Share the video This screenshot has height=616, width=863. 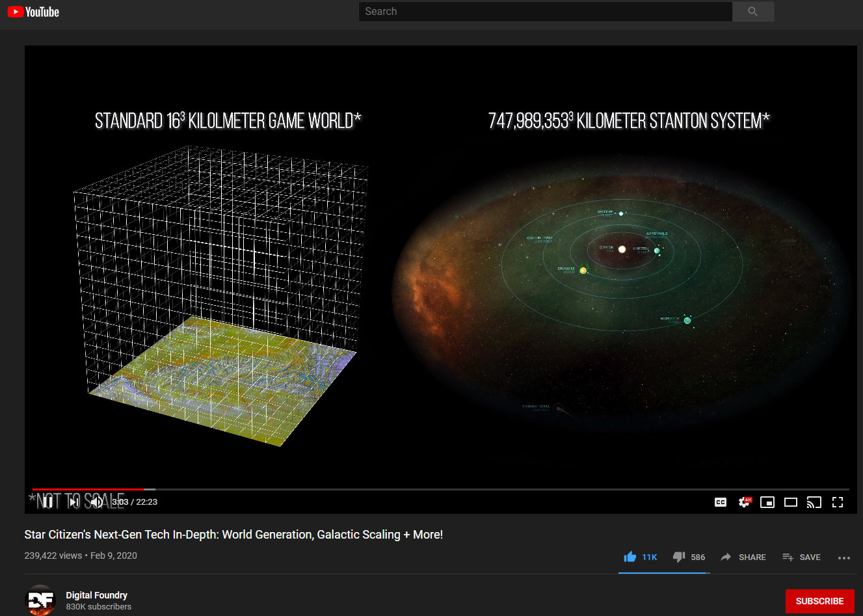(x=743, y=557)
